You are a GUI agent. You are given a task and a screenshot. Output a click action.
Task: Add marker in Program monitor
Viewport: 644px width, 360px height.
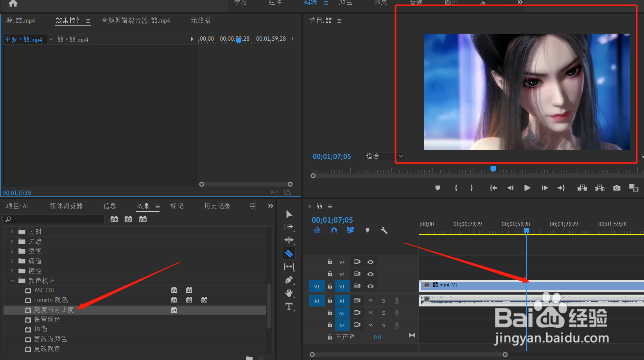(438, 188)
